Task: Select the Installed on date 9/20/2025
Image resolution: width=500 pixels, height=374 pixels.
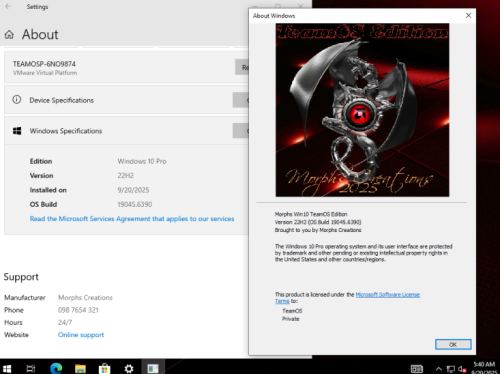Action: point(133,190)
